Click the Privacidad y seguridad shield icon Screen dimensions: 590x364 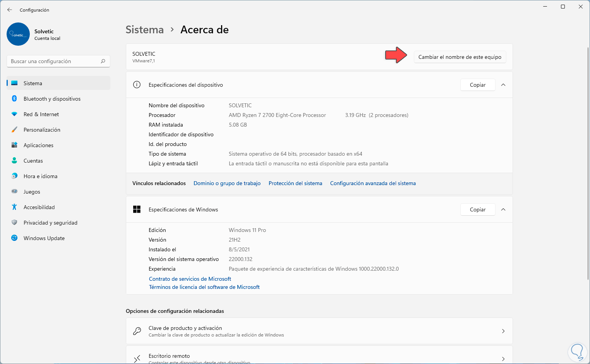click(14, 223)
